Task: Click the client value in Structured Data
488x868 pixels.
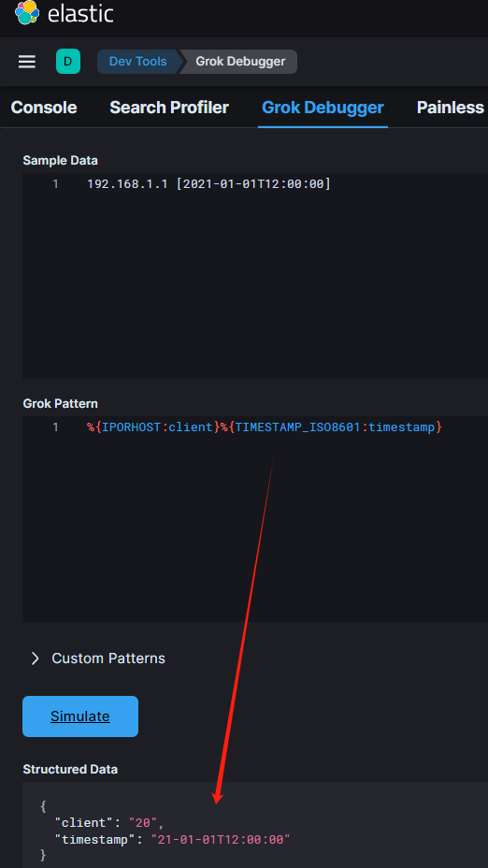Action: pos(143,823)
